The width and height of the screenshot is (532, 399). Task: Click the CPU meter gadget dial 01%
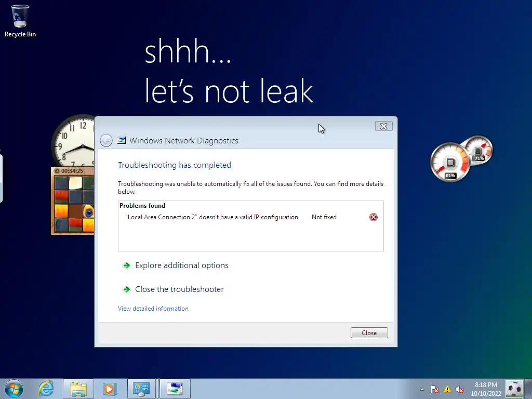click(x=450, y=163)
